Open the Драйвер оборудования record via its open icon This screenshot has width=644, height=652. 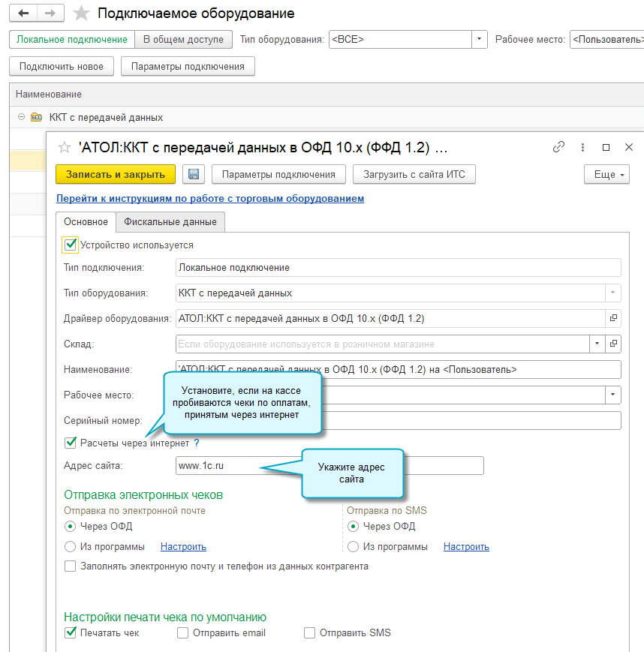[x=613, y=318]
